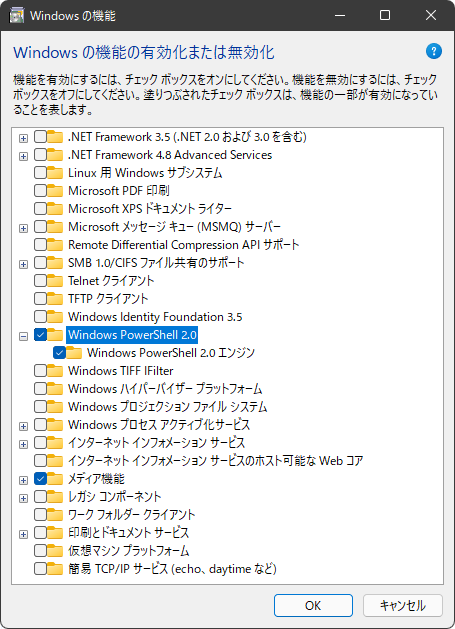Check .NET Framework 4.8 Advanced Services
Image resolution: width=455 pixels, height=629 pixels.
[40, 155]
